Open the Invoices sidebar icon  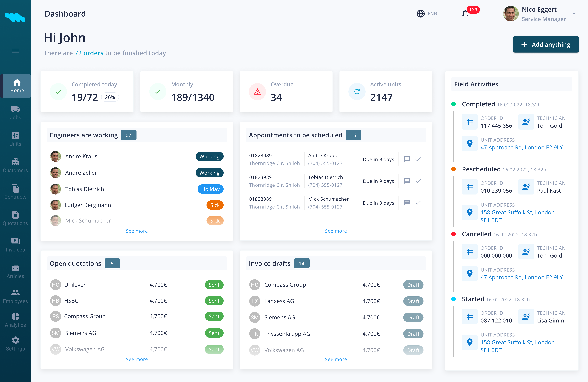point(15,241)
